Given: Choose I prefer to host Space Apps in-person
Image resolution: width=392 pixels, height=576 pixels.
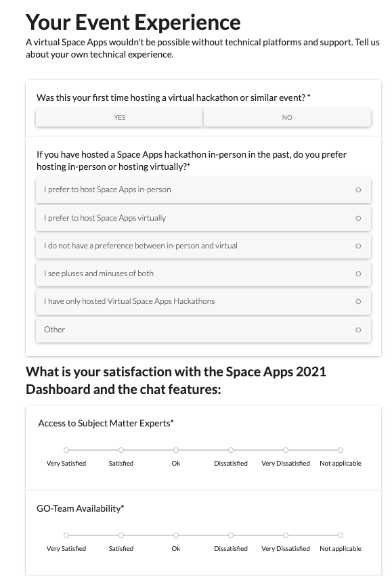Looking at the screenshot, I should tap(204, 190).
